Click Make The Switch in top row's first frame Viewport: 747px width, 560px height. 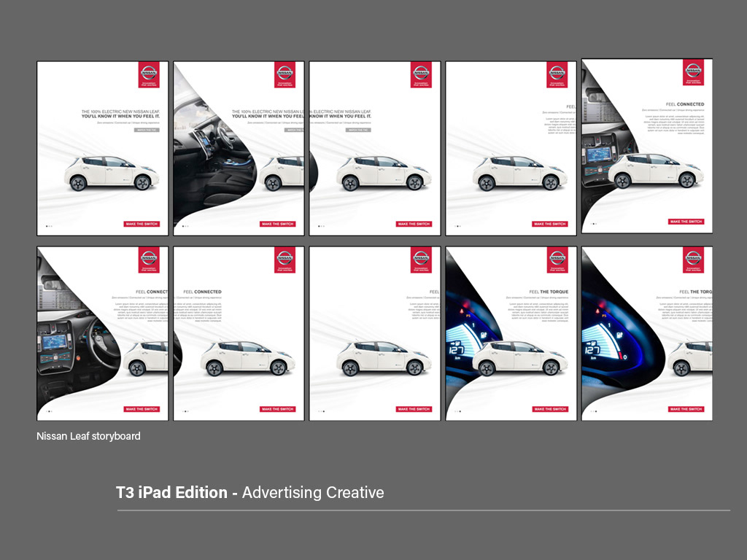(x=142, y=224)
